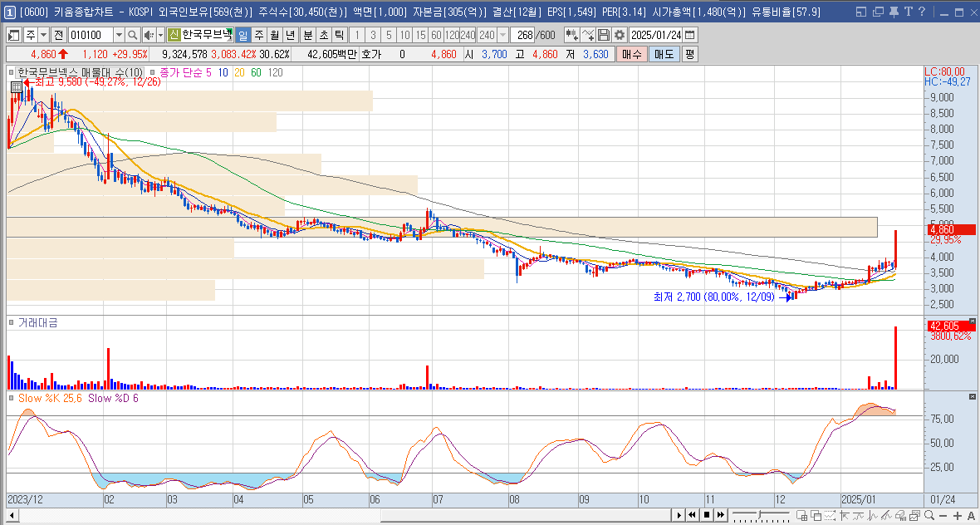Open the speaker options dropdown arrow
980x525 pixels.
(x=160, y=35)
